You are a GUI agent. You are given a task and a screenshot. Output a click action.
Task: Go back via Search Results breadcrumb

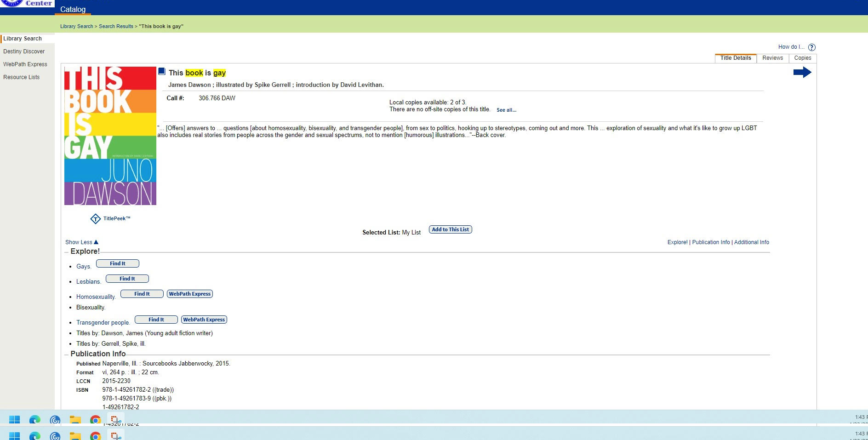[x=116, y=26]
